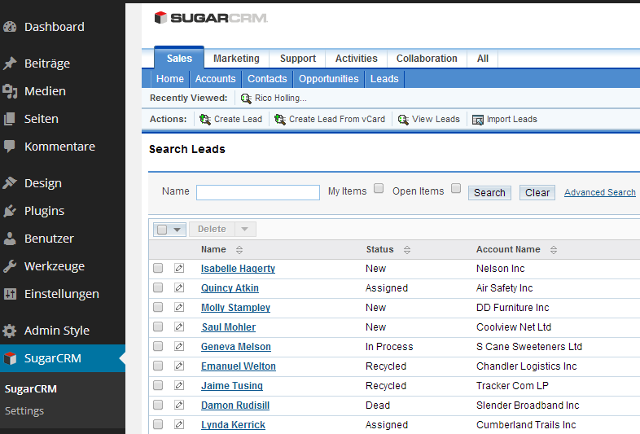Viewport: 640px width, 434px height.
Task: Edit Isabelle Hagerty with pencil icon
Action: [x=179, y=268]
